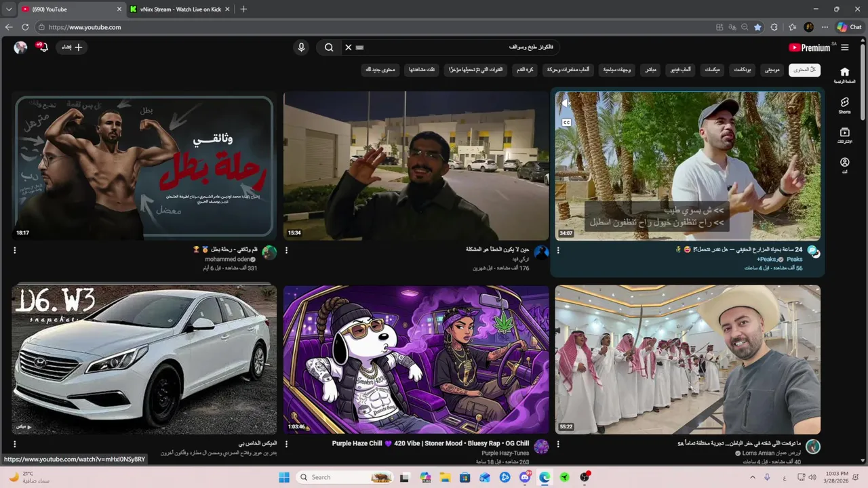
Task: Open the night street video thumbnail
Action: (x=416, y=166)
